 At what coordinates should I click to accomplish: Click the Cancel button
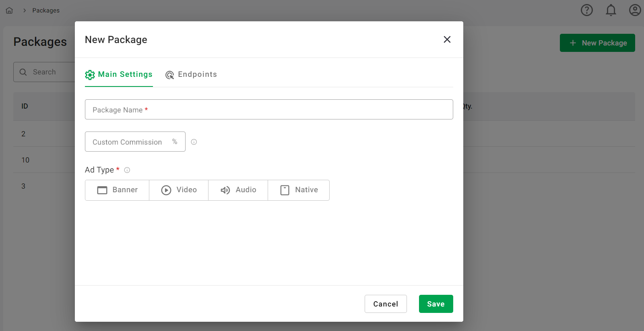(385, 304)
